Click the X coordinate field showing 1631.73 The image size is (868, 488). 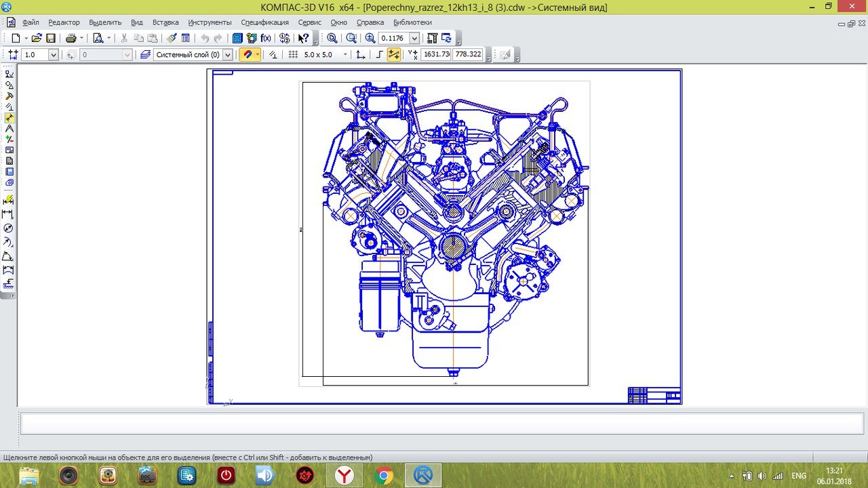pos(436,55)
